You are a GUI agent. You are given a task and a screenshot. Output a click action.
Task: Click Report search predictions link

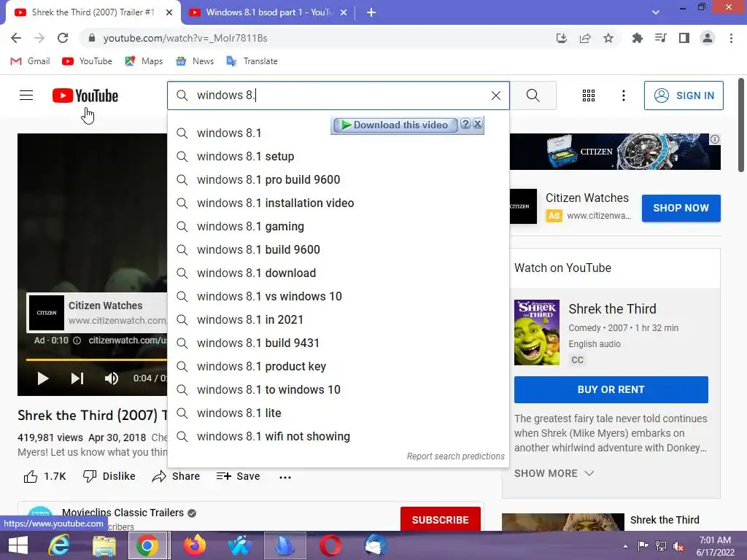tap(455, 456)
